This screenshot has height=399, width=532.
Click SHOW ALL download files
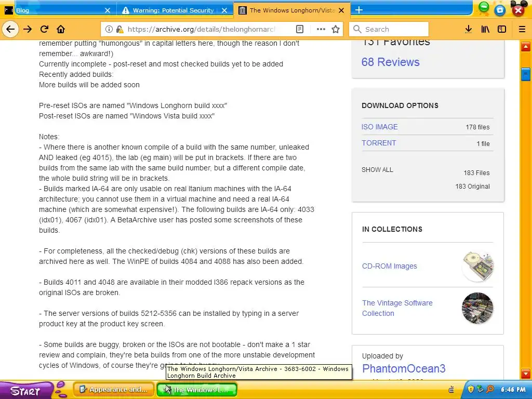[377, 170]
